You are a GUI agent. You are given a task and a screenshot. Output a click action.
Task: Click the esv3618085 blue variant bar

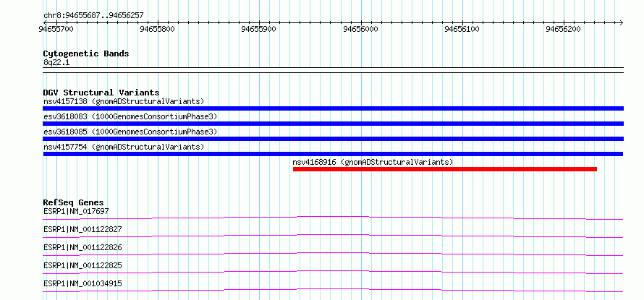point(333,139)
